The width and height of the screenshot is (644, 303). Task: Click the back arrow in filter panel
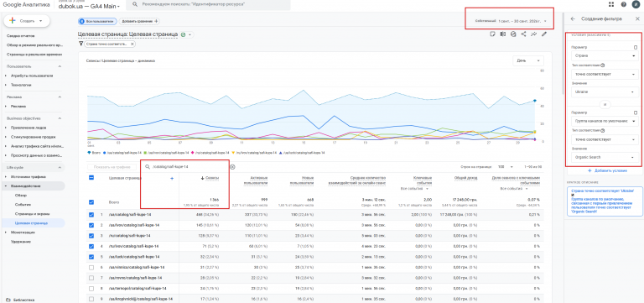[573, 19]
